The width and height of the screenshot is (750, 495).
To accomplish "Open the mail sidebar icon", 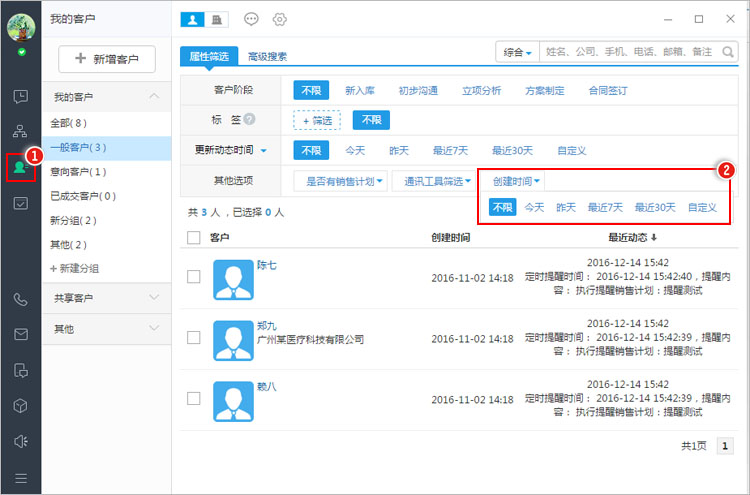I will (21, 334).
